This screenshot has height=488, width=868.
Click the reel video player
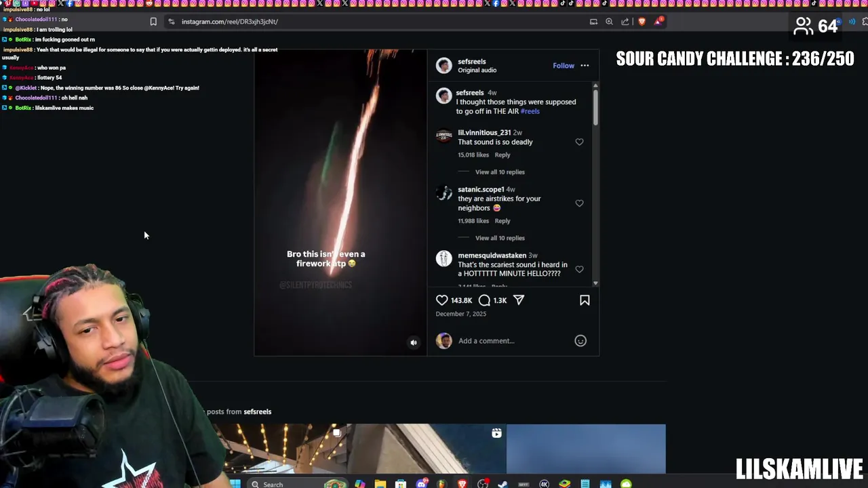coord(340,202)
